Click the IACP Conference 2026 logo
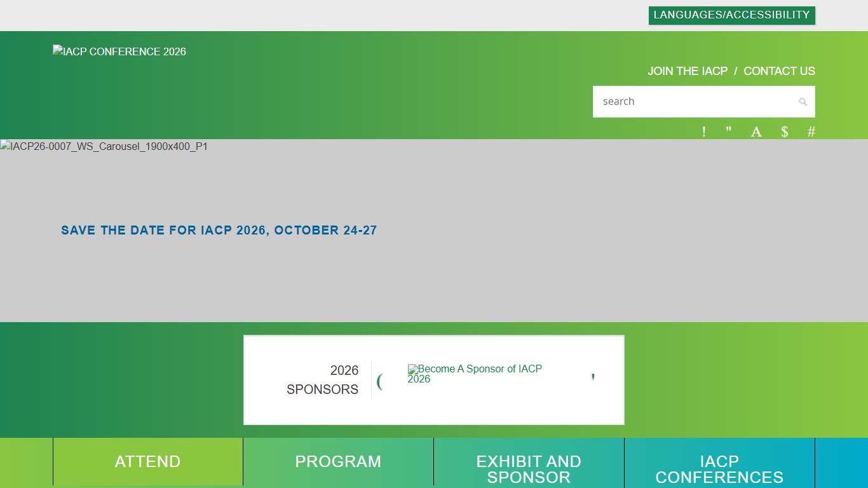Image resolution: width=868 pixels, height=488 pixels. tap(119, 51)
